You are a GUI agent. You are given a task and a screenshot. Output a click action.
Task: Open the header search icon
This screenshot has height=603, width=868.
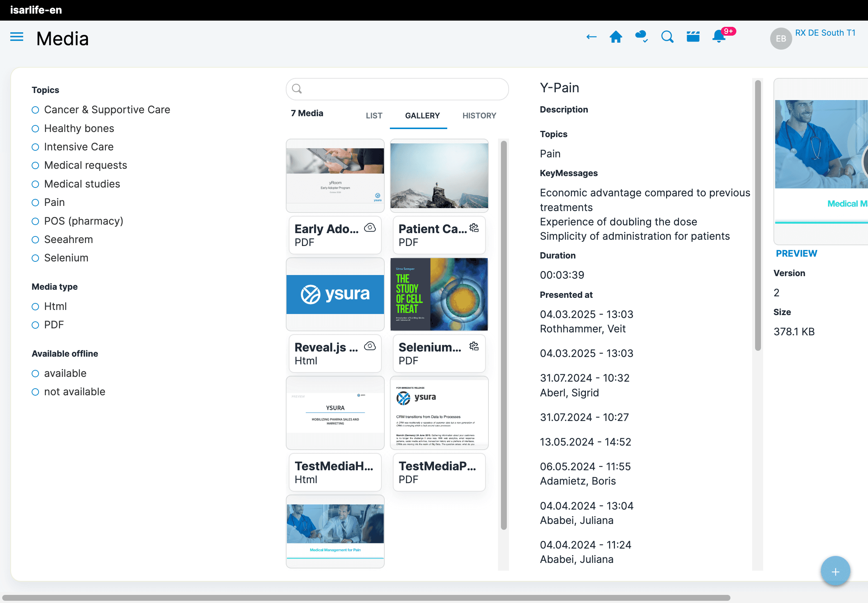pyautogui.click(x=667, y=37)
